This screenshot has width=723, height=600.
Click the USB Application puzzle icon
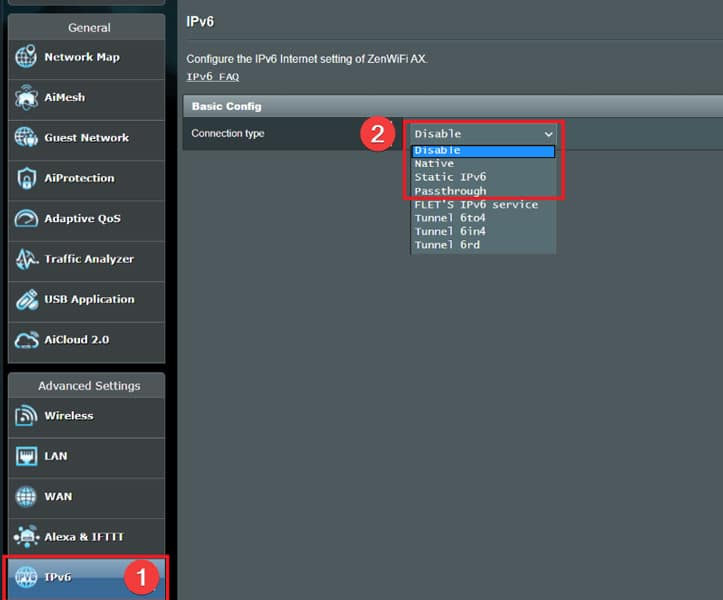pyautogui.click(x=26, y=299)
